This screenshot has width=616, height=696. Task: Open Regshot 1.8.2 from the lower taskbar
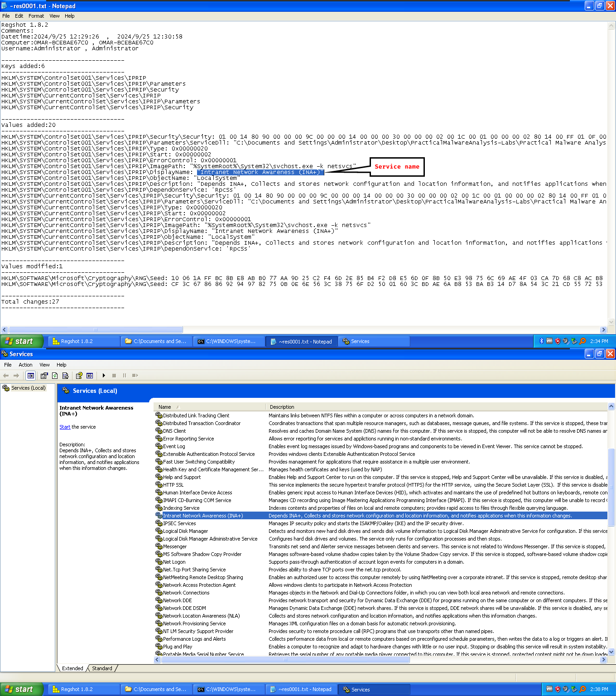(x=77, y=689)
